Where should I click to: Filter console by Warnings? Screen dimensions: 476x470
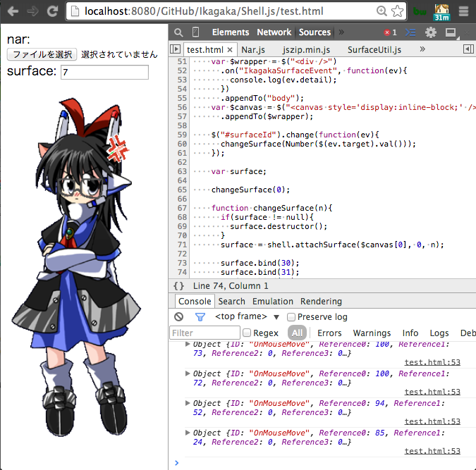pyautogui.click(x=372, y=333)
